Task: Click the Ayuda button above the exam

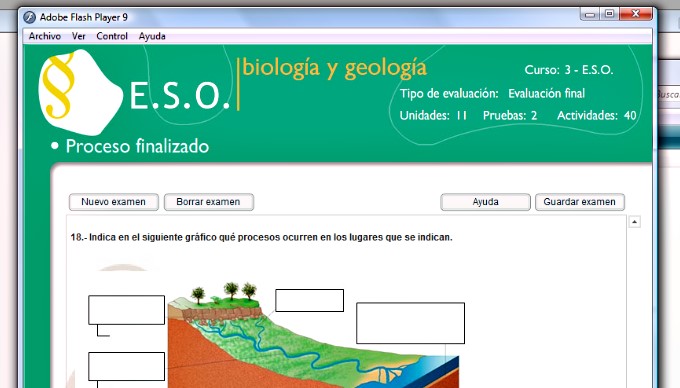Action: (x=485, y=202)
